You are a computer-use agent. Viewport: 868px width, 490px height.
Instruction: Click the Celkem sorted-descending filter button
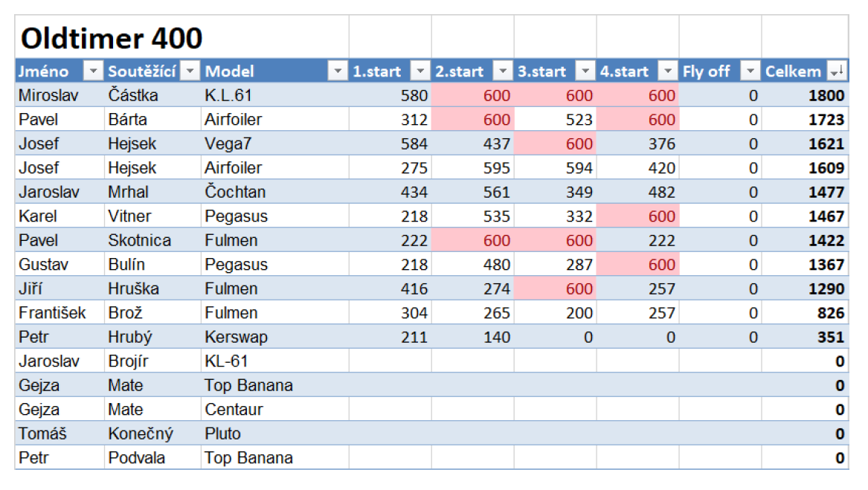[837, 71]
